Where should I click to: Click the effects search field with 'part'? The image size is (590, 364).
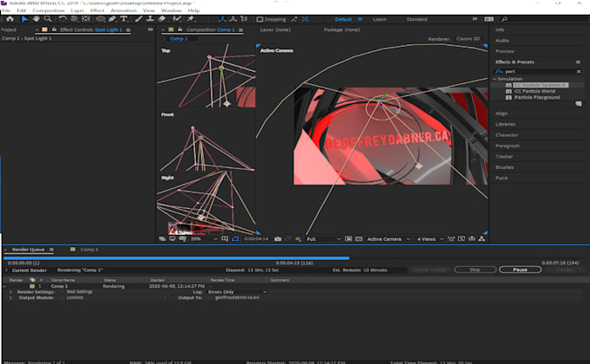tap(537, 71)
